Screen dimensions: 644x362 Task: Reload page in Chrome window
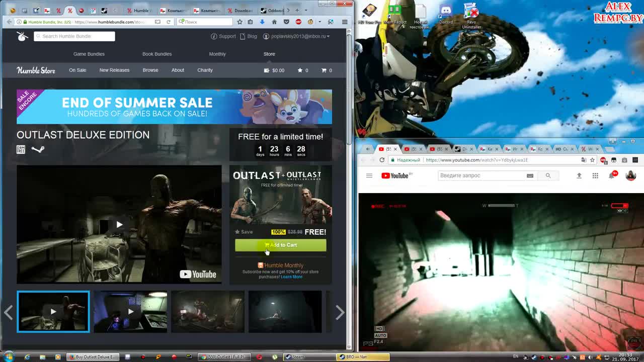[x=382, y=160]
